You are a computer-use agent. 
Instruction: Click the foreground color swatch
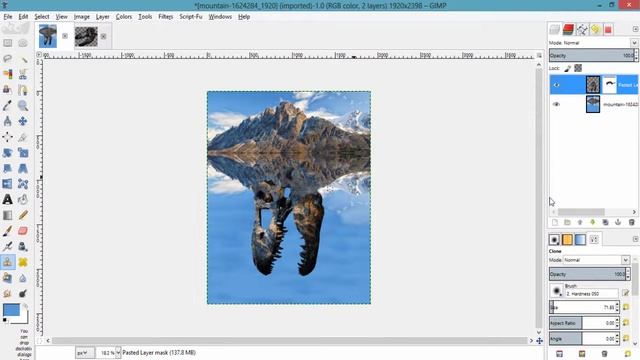(x=11, y=310)
